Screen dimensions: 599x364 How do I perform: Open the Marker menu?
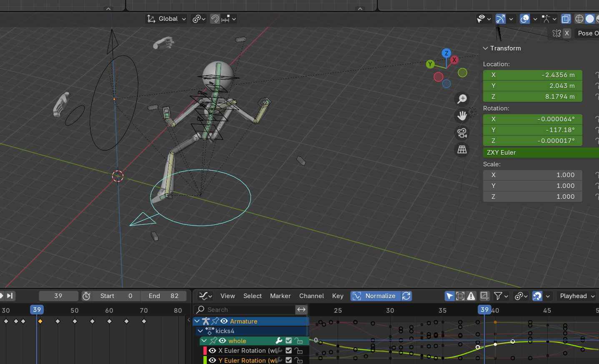(x=281, y=296)
